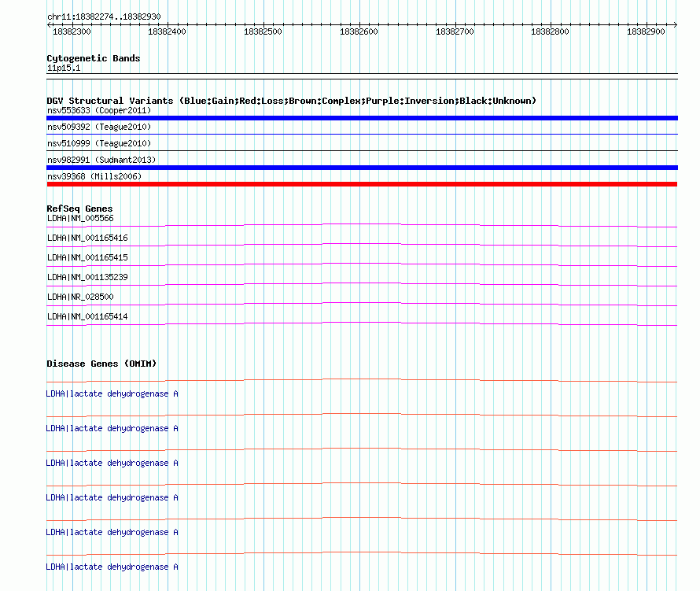Open last LDHA|lactate dehydrogenase A link
700x591 pixels.
[112, 567]
